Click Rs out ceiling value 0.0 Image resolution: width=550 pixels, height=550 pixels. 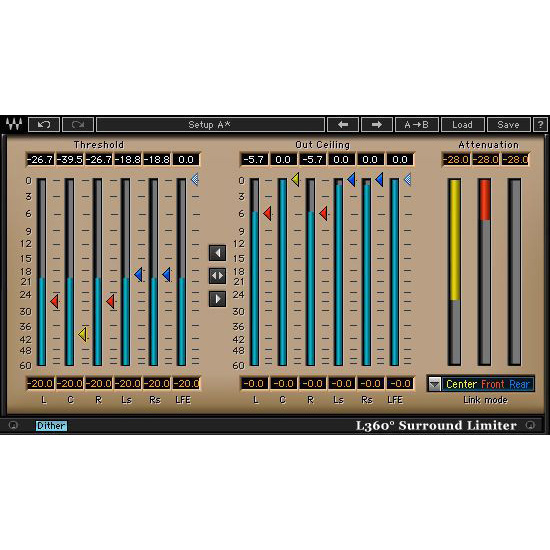370,160
